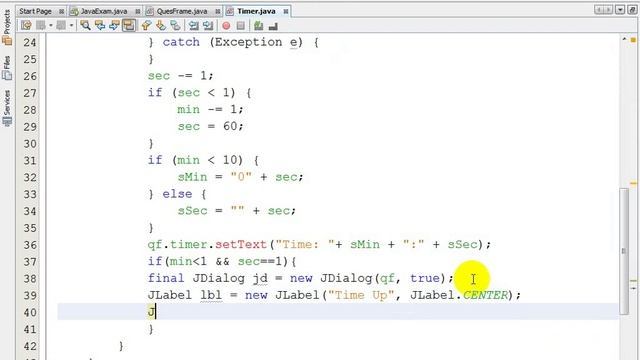Close the Start Page tab
Image resolution: width=640 pixels, height=360 pixels.
point(62,11)
